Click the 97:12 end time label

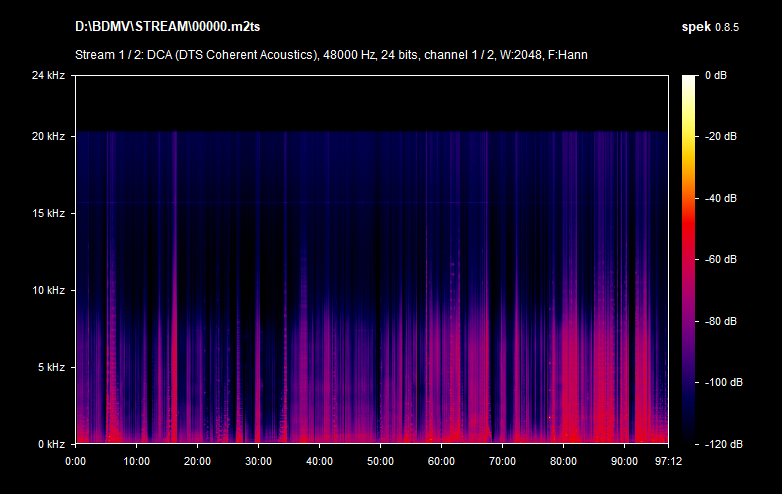[655, 461]
